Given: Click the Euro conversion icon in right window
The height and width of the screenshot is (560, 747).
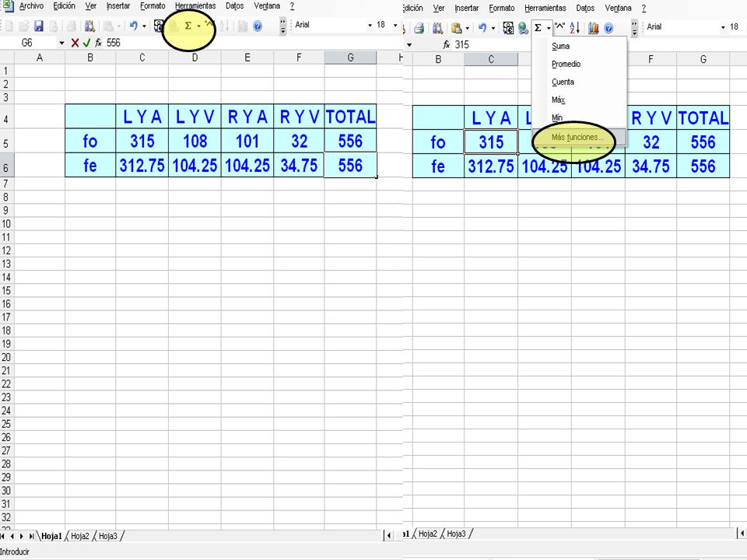Looking at the screenshot, I should [508, 28].
